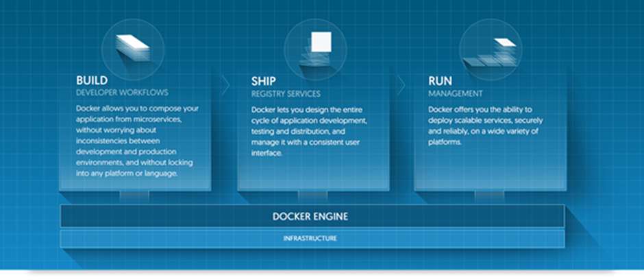Click the connector tab beneath the Run panel
644x280 pixels.
point(489,196)
